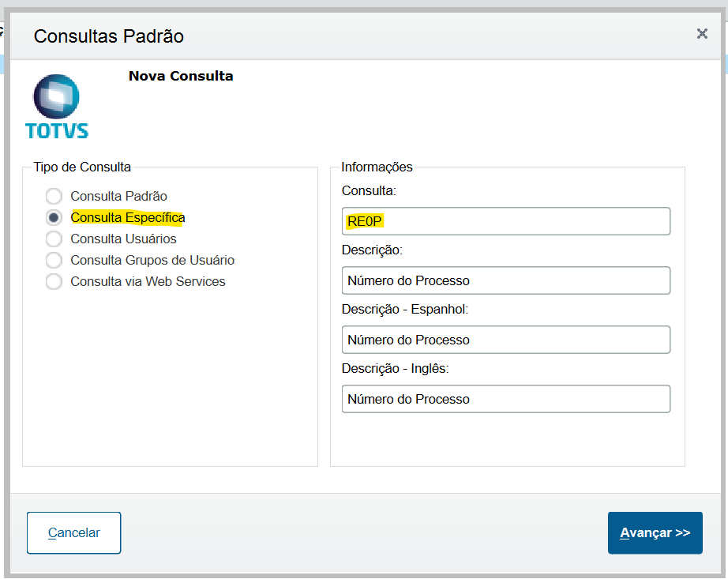Close the Consultas Padrão dialog
Viewport: 728px width, 579px height.
pos(702,33)
